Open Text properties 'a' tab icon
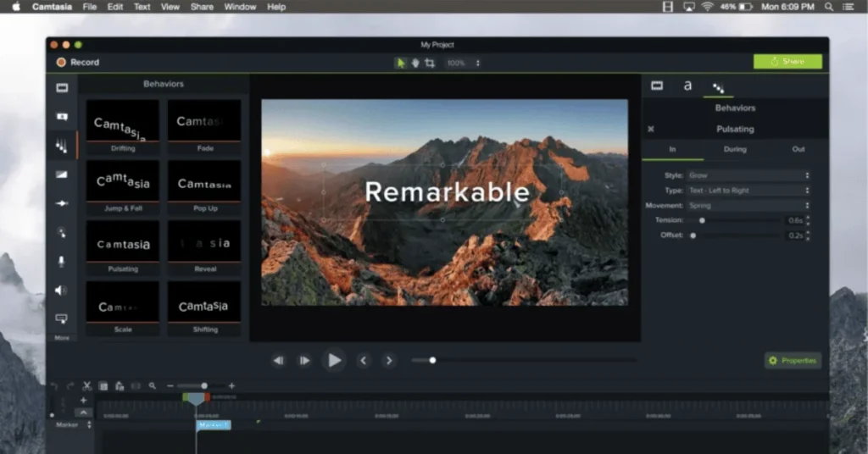The width and height of the screenshot is (868, 454). pos(687,86)
